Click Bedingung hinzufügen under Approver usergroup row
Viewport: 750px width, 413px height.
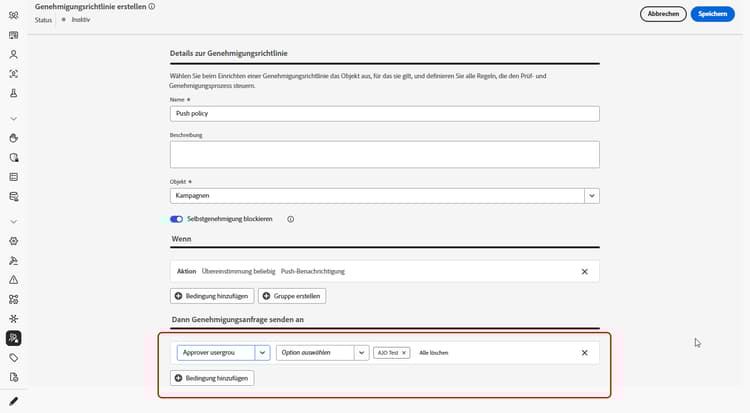pyautogui.click(x=212, y=378)
